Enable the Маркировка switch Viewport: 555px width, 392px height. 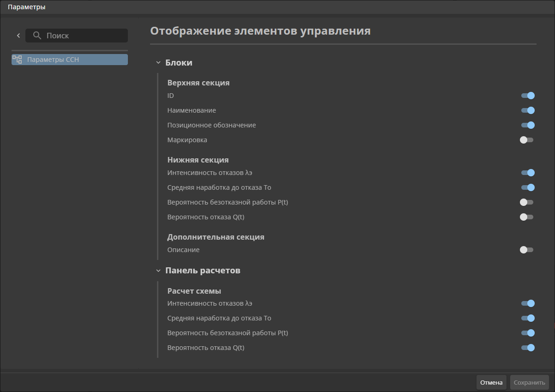pyautogui.click(x=526, y=140)
